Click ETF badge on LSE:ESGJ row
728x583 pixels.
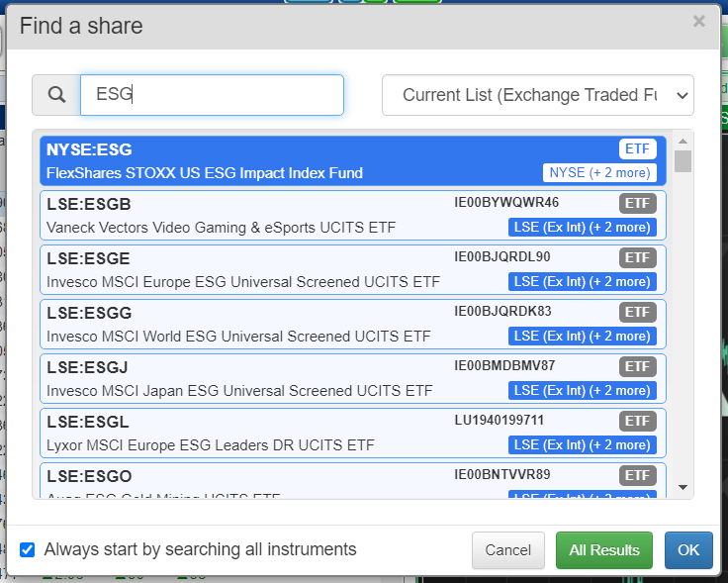[x=637, y=366]
